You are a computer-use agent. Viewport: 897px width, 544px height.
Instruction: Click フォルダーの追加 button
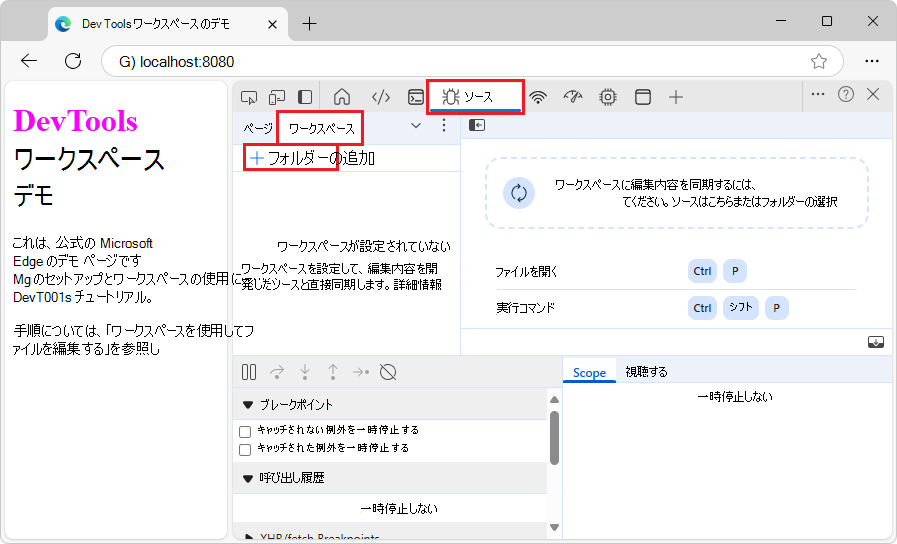click(x=312, y=158)
